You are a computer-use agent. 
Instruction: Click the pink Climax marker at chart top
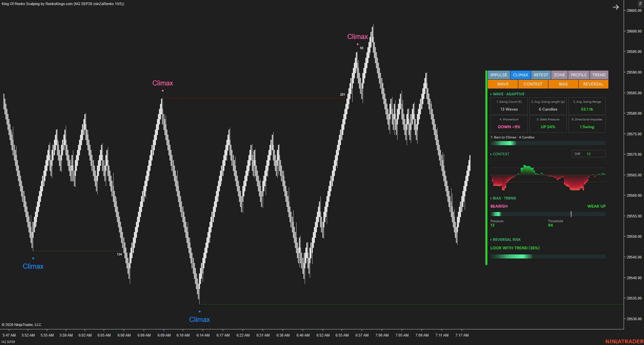358,37
